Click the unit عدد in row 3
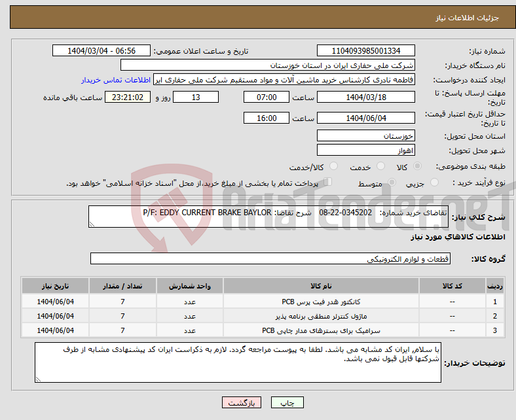The height and width of the screenshot is (420, 516). 190,330
